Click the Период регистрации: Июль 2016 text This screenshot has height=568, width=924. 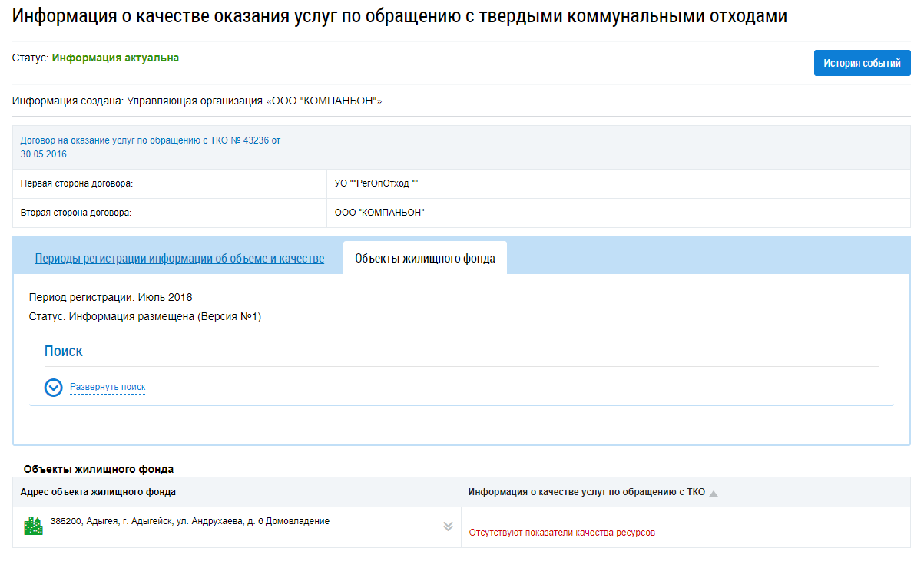tap(111, 297)
